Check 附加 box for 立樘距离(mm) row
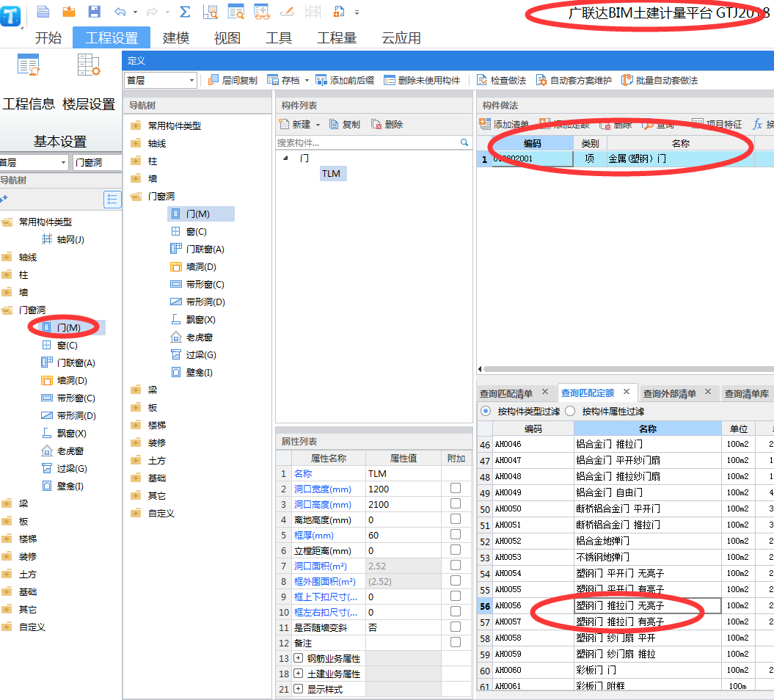774x700 pixels. (456, 550)
